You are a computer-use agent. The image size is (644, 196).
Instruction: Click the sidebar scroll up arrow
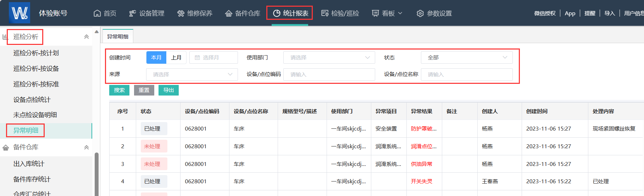[96, 31]
